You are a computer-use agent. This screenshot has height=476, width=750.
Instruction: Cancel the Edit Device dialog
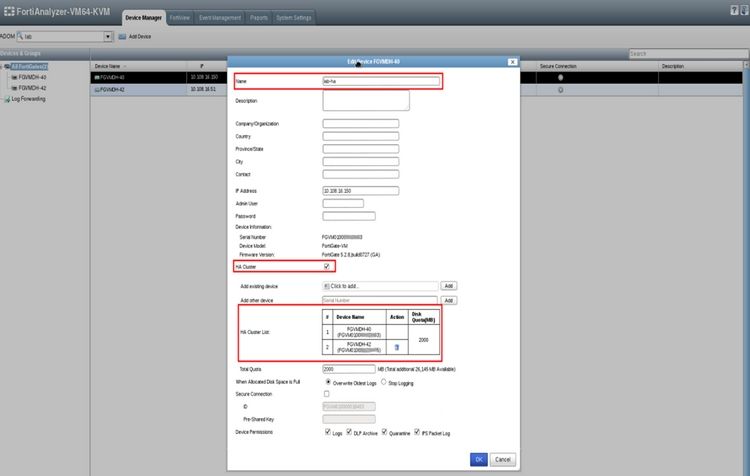503,459
